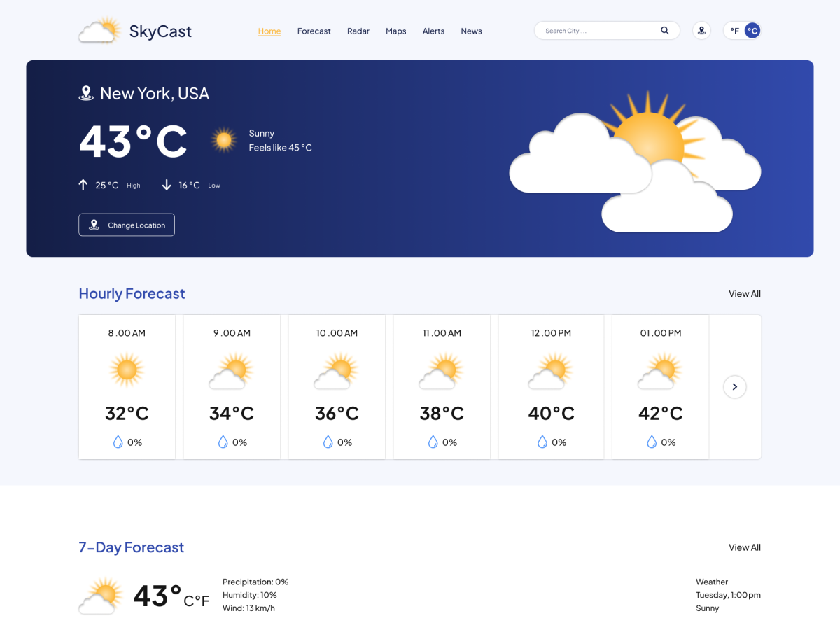Click into the Search City field
Viewport: 840px width, 630px height.
pyautogui.click(x=607, y=31)
